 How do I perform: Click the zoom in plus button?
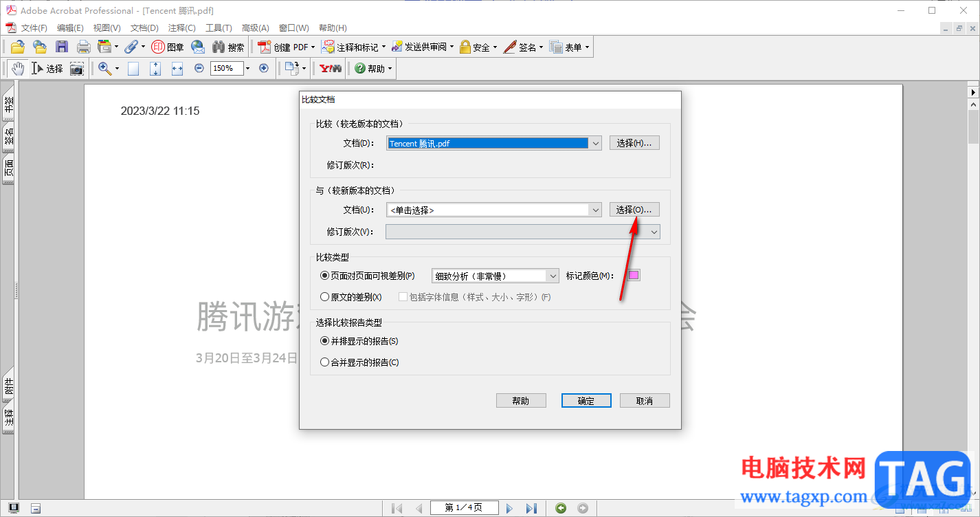[263, 68]
